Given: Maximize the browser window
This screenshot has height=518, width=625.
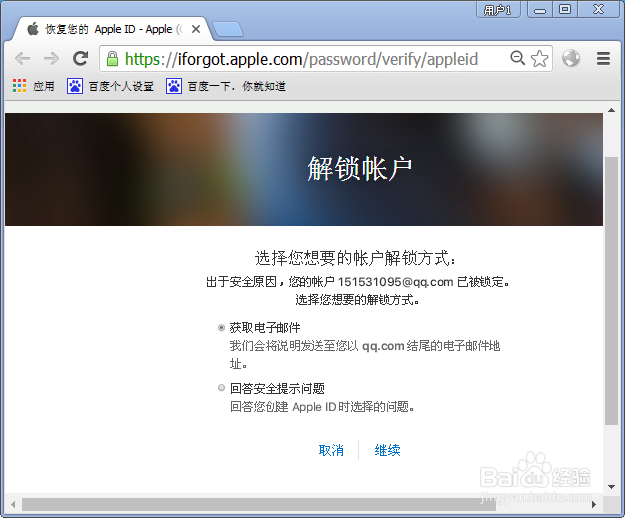Looking at the screenshot, I should [x=565, y=10].
